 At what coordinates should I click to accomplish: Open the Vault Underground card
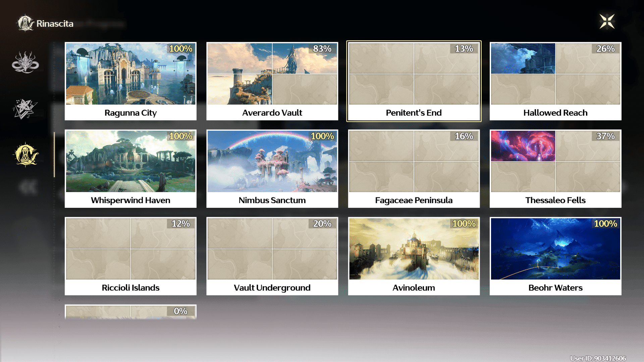pyautogui.click(x=272, y=256)
